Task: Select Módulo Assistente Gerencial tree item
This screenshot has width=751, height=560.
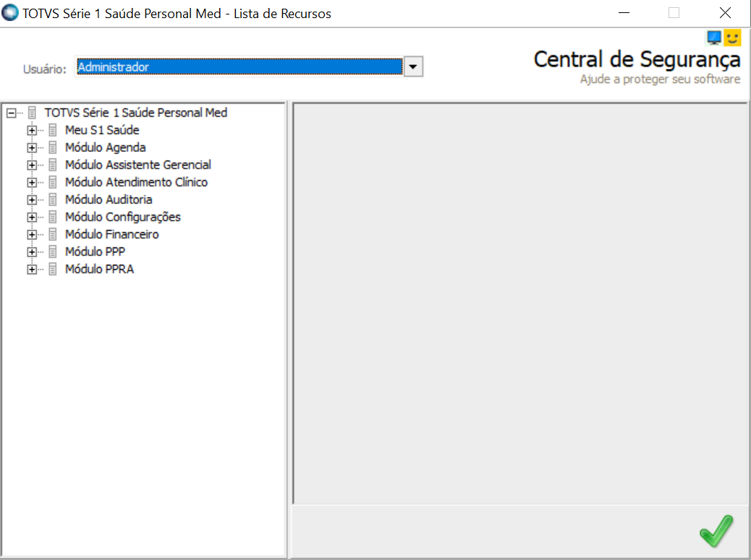Action: tap(138, 165)
